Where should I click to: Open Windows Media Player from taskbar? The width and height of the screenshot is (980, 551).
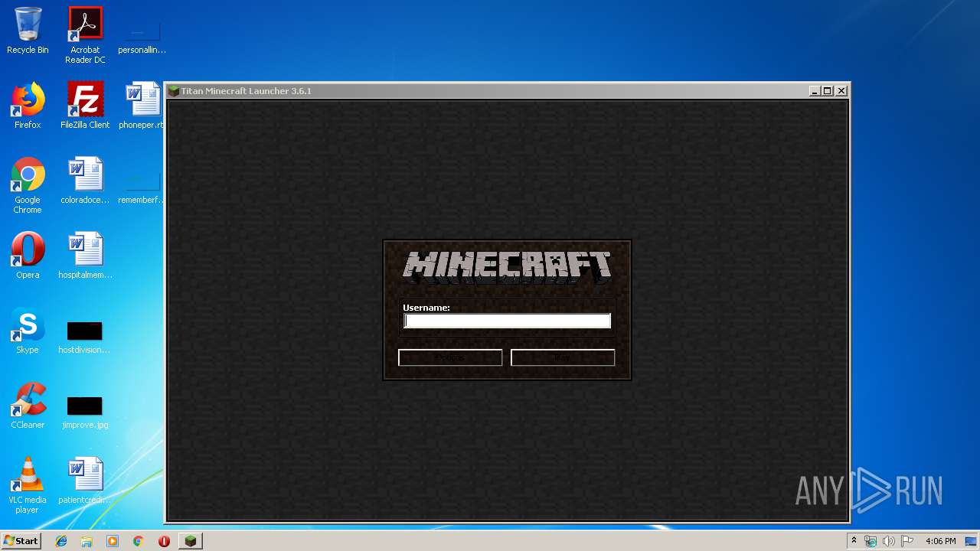point(113,541)
